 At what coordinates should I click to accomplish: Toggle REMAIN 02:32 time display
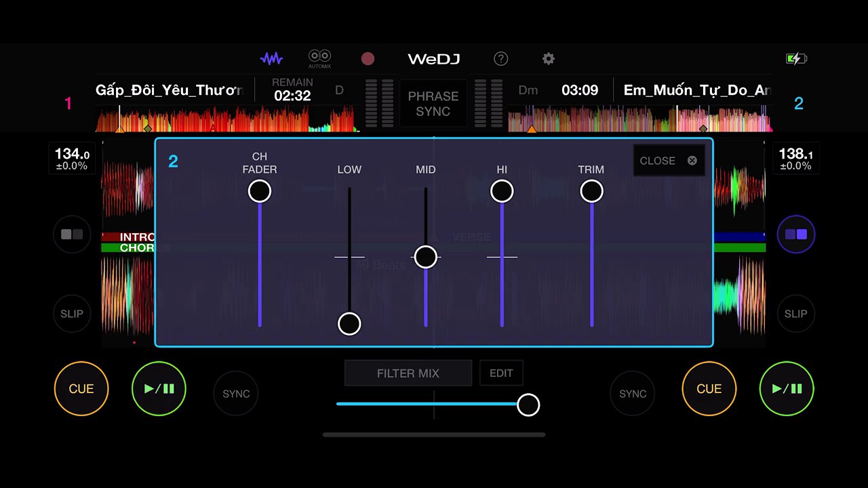[292, 89]
